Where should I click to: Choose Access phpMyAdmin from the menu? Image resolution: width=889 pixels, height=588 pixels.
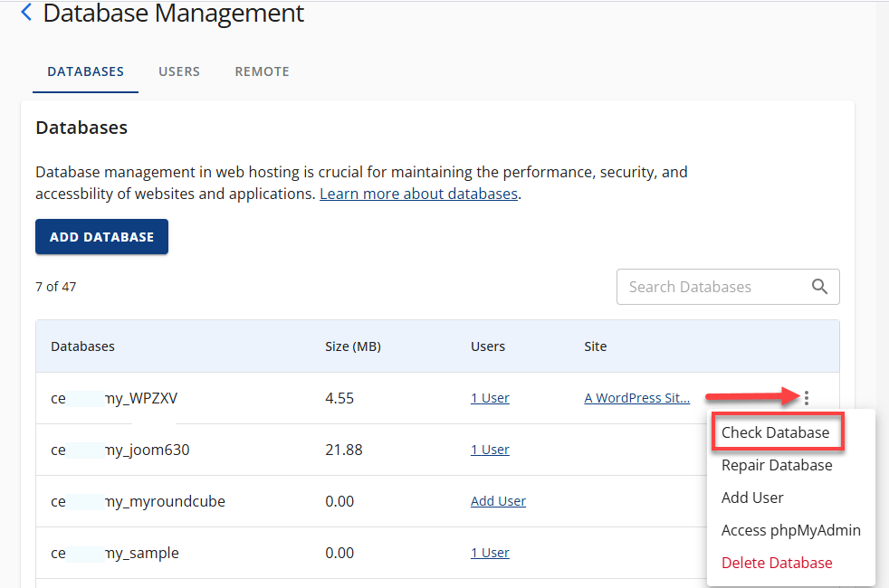coord(790,530)
